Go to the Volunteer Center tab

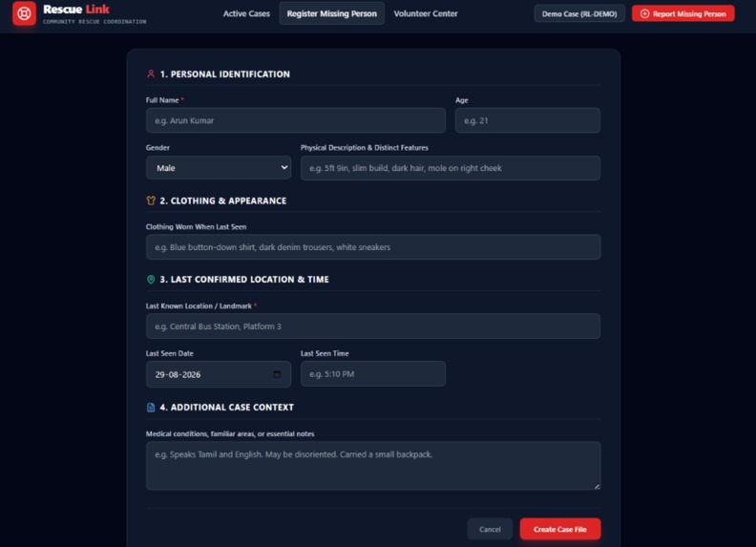pyautogui.click(x=426, y=13)
